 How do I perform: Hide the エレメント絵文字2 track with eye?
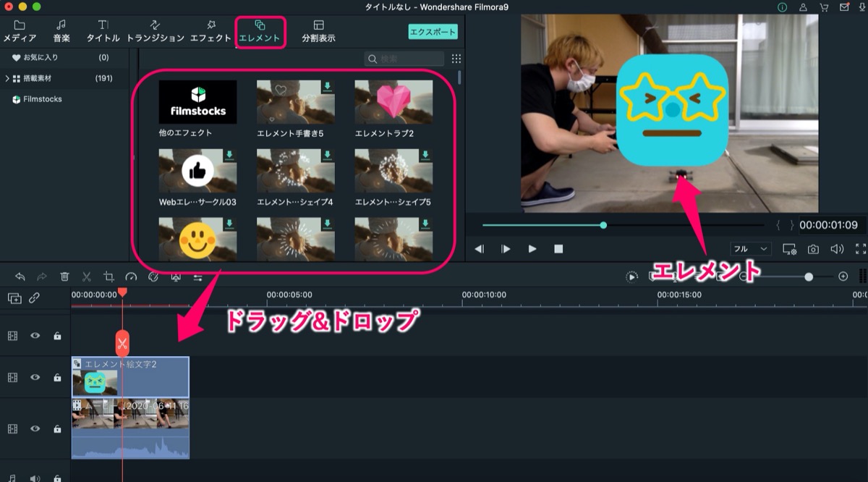35,377
